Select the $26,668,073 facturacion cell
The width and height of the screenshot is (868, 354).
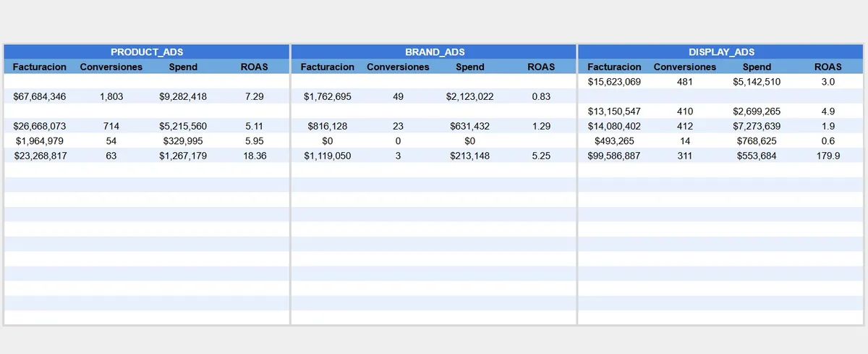pyautogui.click(x=40, y=126)
